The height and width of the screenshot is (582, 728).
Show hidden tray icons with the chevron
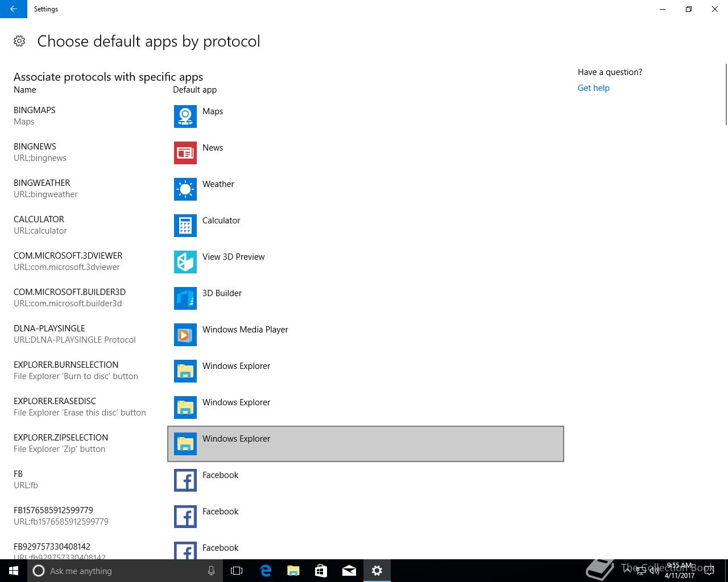tap(627, 571)
